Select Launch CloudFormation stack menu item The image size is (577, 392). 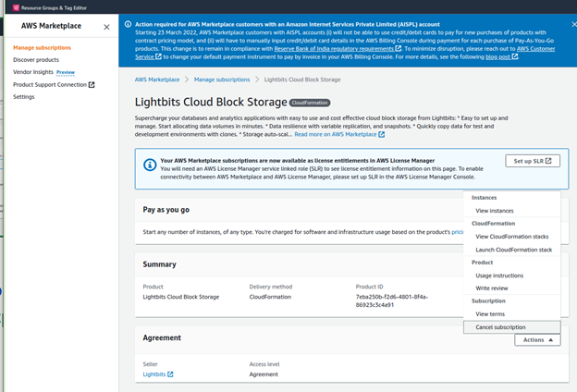(514, 250)
